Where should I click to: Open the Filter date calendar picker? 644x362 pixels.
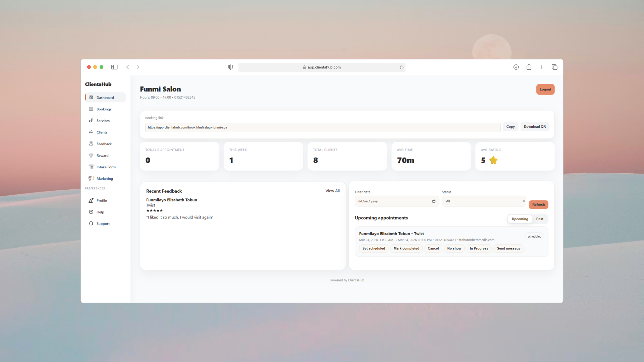coord(433,201)
